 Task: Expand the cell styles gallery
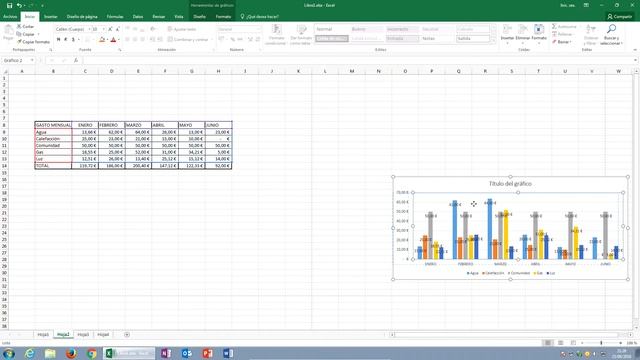tap(493, 40)
